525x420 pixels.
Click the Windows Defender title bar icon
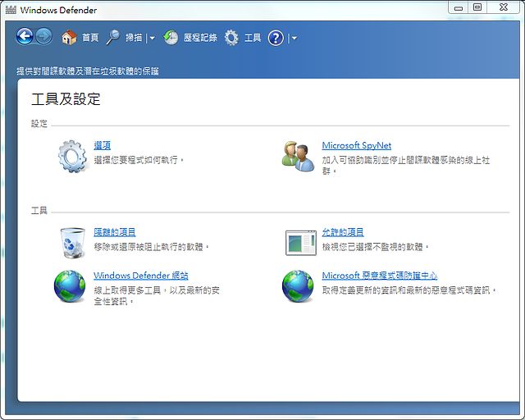point(11,10)
